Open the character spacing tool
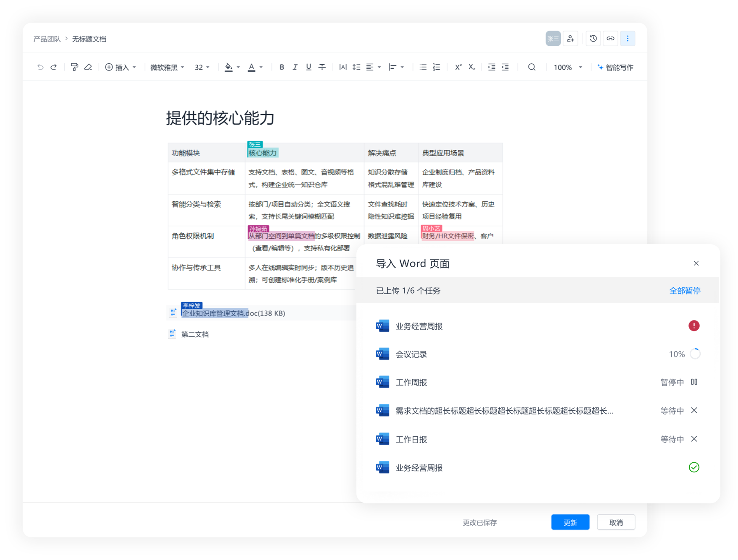Screen dimensions: 738x560 (x=343, y=67)
